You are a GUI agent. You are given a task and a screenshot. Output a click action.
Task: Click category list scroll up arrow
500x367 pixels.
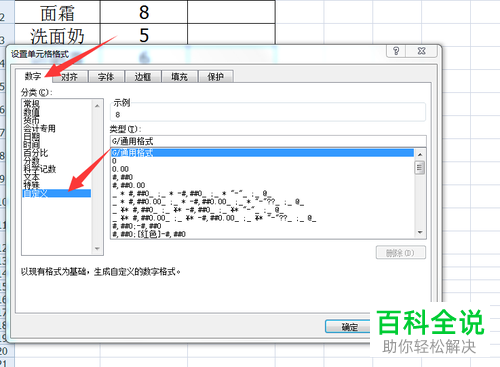97,106
